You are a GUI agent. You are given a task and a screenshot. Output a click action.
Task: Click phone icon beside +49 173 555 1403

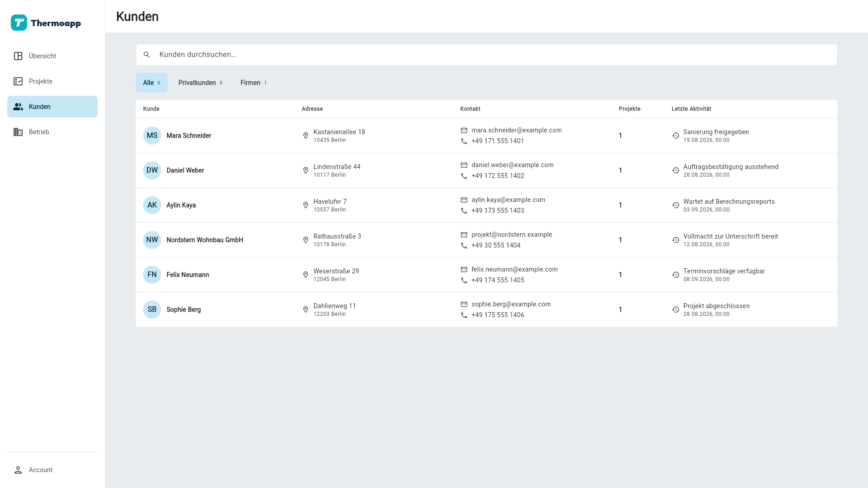tap(464, 211)
